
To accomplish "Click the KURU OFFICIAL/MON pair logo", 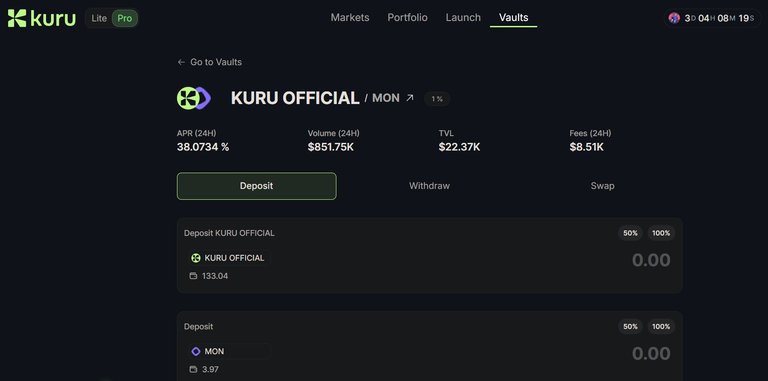I will (x=193, y=98).
